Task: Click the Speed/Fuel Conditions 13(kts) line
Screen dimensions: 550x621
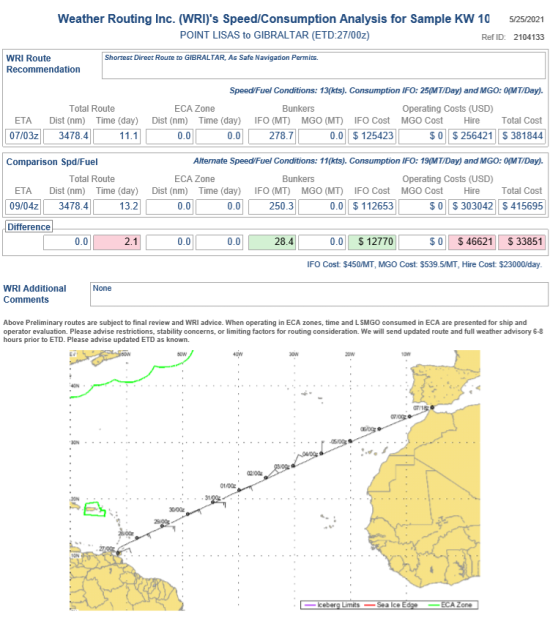Action: pyautogui.click(x=386, y=90)
